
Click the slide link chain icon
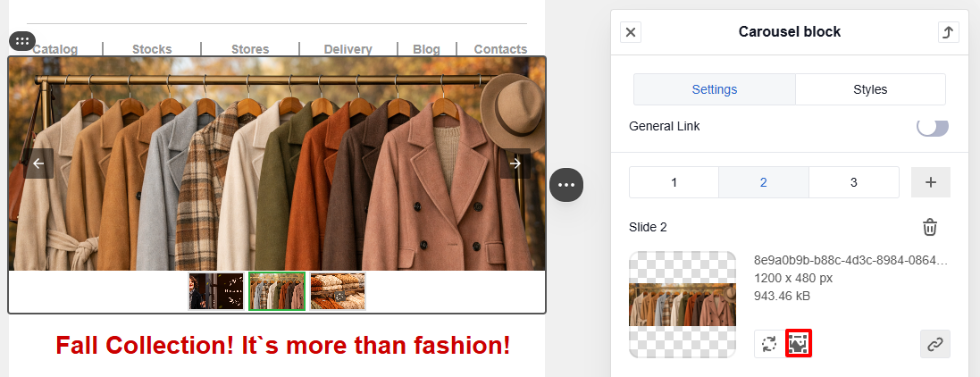pyautogui.click(x=934, y=344)
